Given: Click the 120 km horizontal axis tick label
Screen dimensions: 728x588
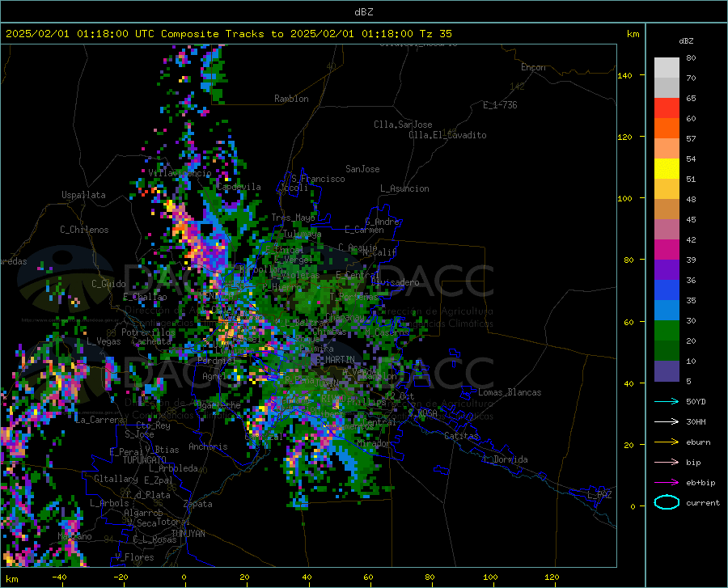Looking at the screenshot, I should 552,577.
